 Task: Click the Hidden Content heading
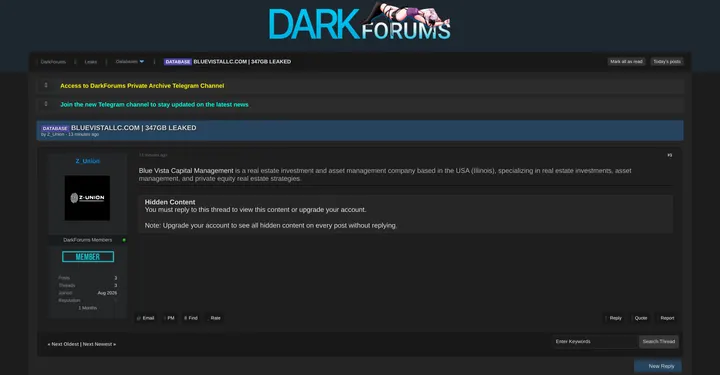pyautogui.click(x=170, y=202)
